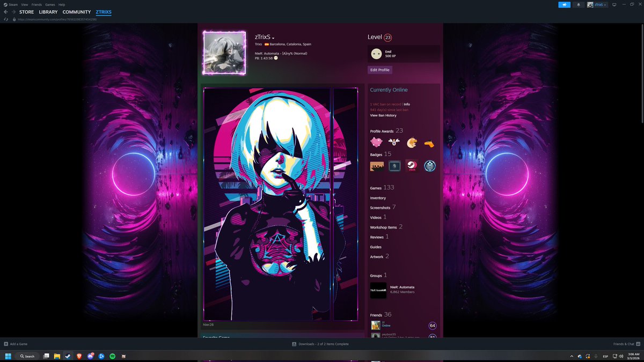This screenshot has height=362, width=644.
Task: Open the Guides link
Action: pos(376,247)
